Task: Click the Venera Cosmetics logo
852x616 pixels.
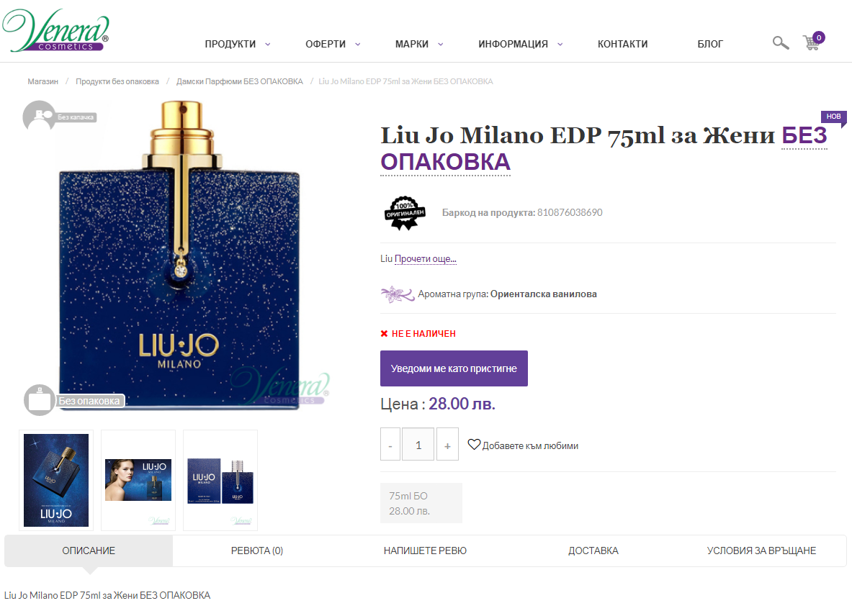Action: 56,31
